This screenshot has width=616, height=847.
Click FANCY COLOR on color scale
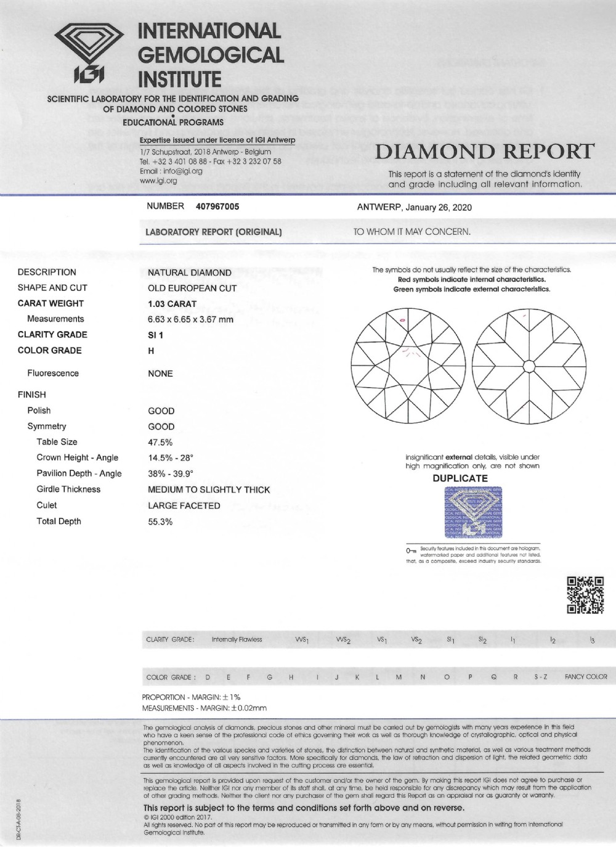[x=586, y=677]
